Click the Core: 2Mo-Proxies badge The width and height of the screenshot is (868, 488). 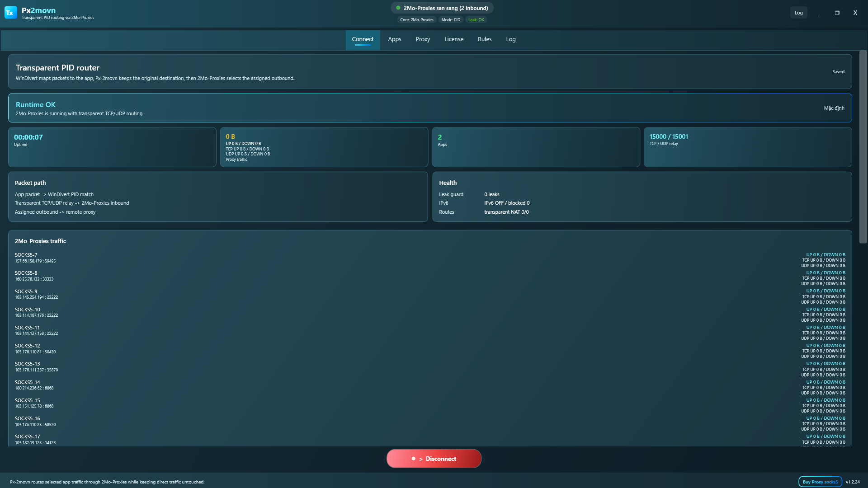(x=416, y=20)
